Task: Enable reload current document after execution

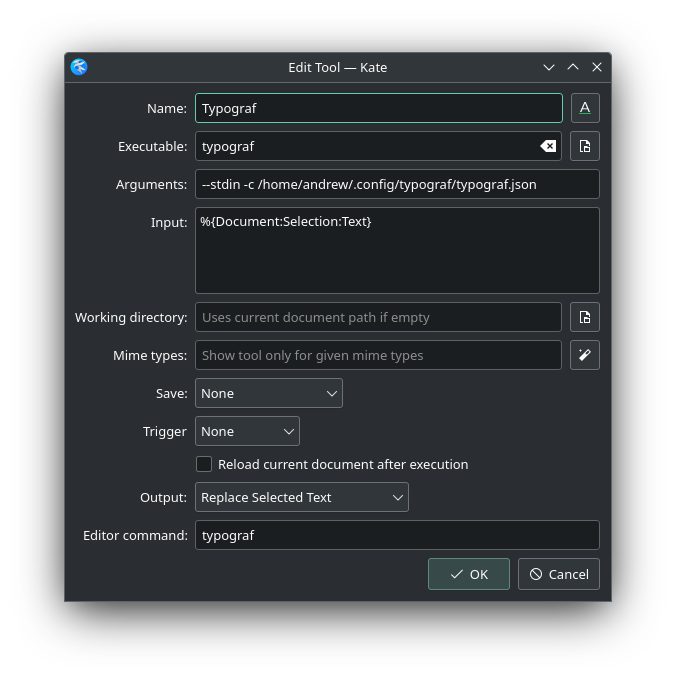Action: pos(204,464)
